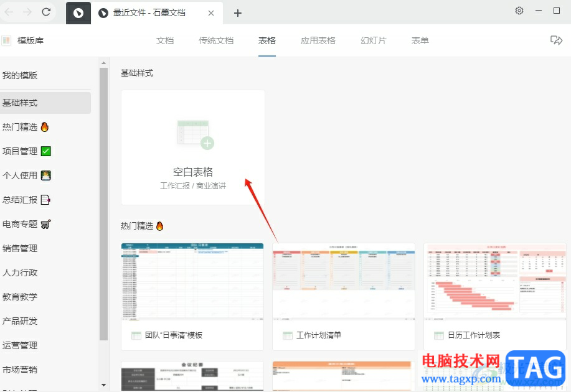The height and width of the screenshot is (392, 571).
Task: Open 人力行政 category in sidebar
Action: tap(20, 273)
